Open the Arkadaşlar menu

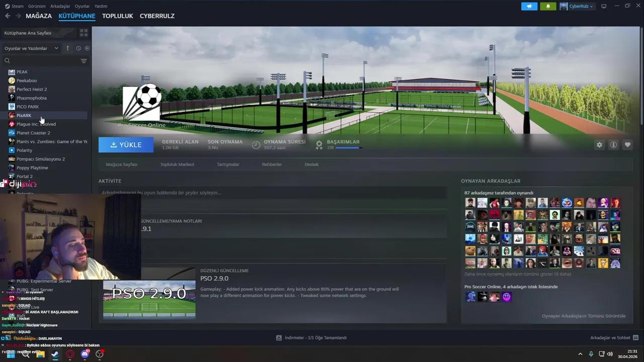[x=60, y=6]
